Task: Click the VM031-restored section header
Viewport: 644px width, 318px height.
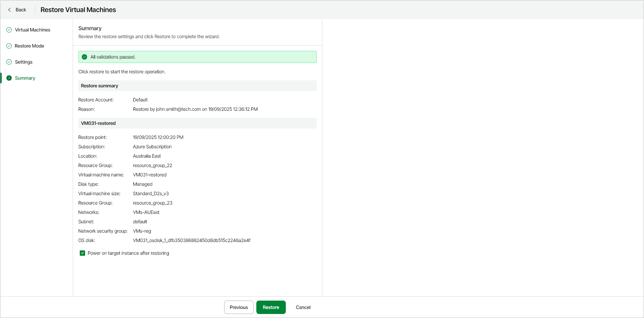Action: pos(98,123)
